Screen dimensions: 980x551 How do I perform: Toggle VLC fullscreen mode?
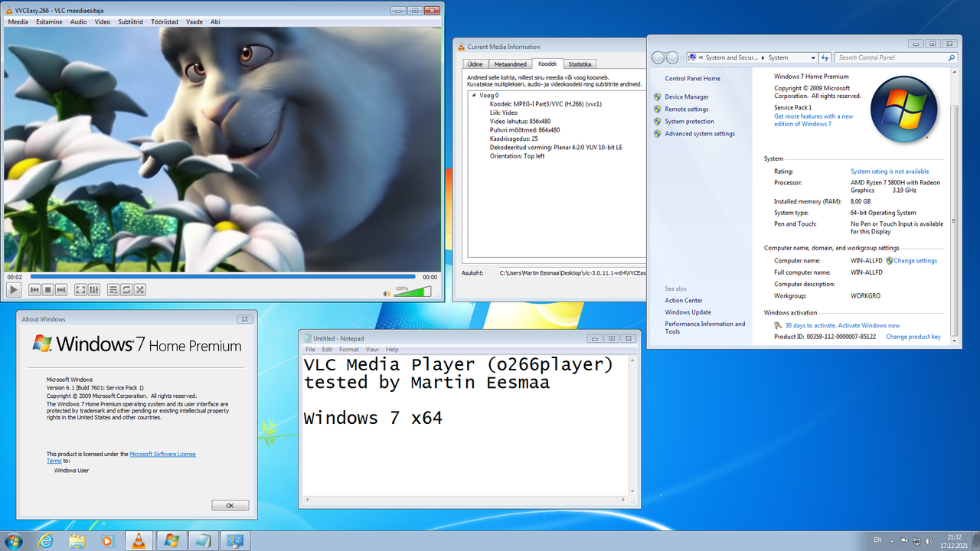click(x=80, y=290)
